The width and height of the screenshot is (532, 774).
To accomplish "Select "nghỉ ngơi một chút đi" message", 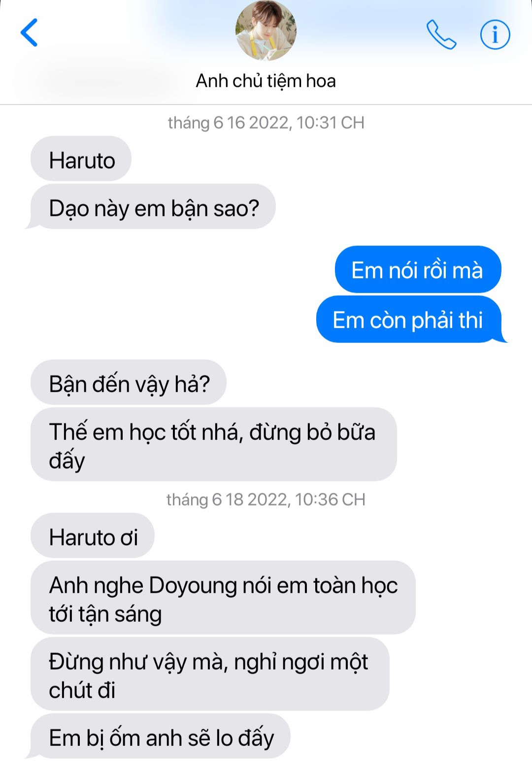I will [x=210, y=674].
